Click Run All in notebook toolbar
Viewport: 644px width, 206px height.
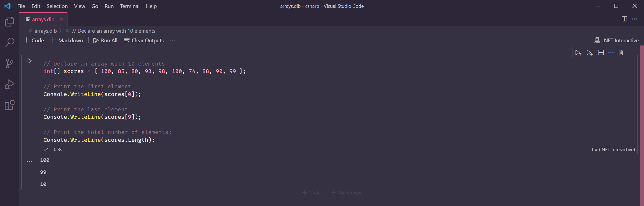pyautogui.click(x=105, y=40)
